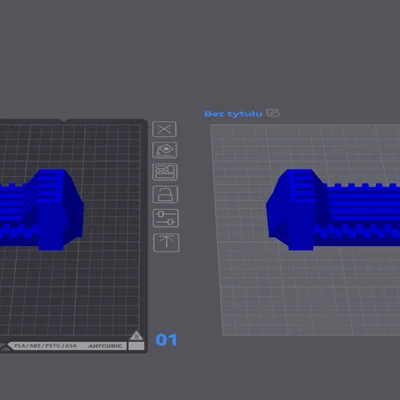Select the blue model on the left plate
The image size is (400, 400).
[42, 210]
